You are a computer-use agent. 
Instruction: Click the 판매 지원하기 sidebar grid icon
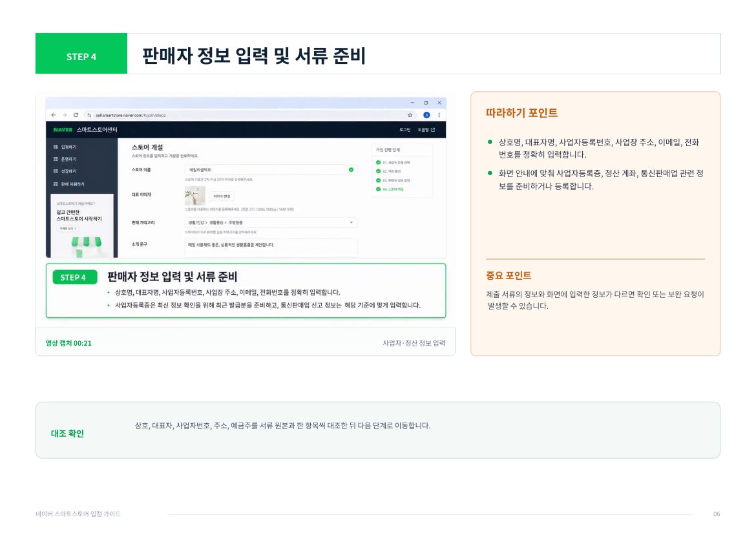click(56, 184)
